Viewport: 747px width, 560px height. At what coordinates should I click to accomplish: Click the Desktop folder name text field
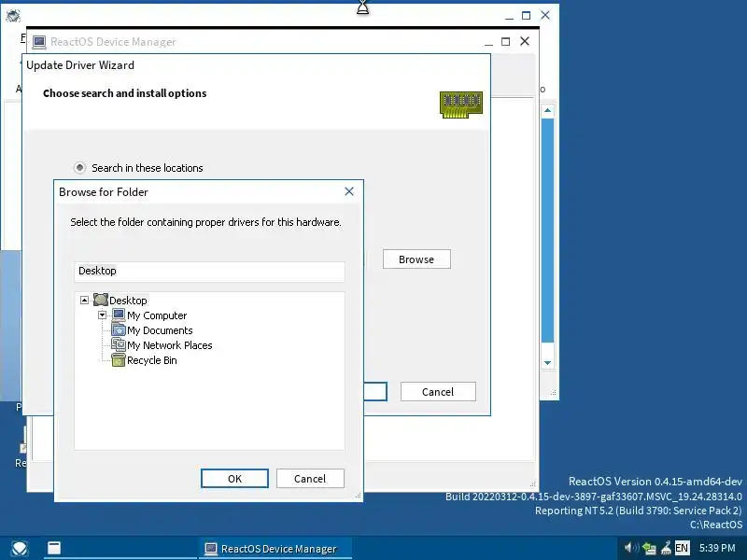point(209,271)
